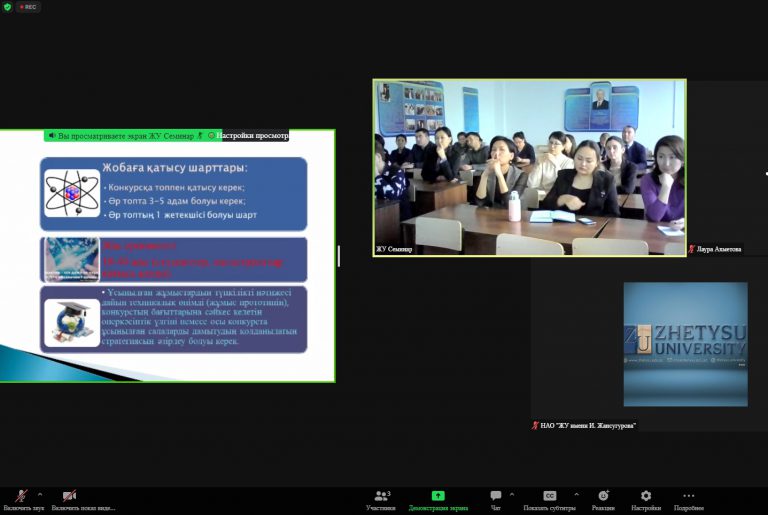Open Настройки gear in bottom toolbar
This screenshot has height=515, width=768.
645,497
